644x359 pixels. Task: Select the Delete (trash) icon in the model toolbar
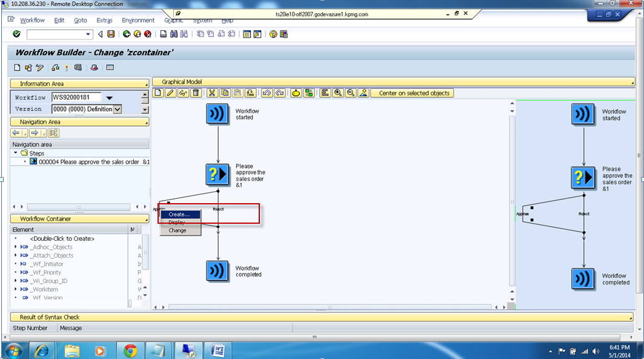click(x=196, y=92)
